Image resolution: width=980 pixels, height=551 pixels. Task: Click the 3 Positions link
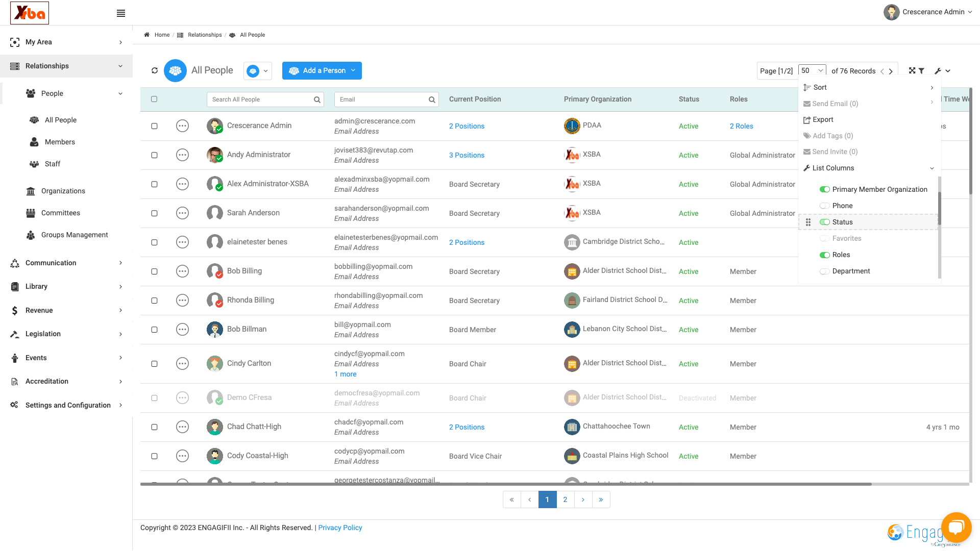[x=467, y=155]
